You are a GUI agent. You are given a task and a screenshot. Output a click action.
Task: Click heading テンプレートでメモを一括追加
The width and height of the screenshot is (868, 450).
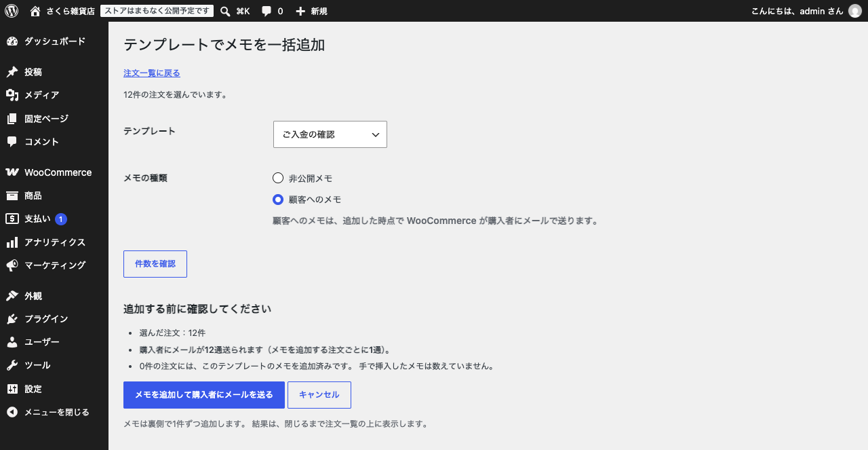pos(224,45)
